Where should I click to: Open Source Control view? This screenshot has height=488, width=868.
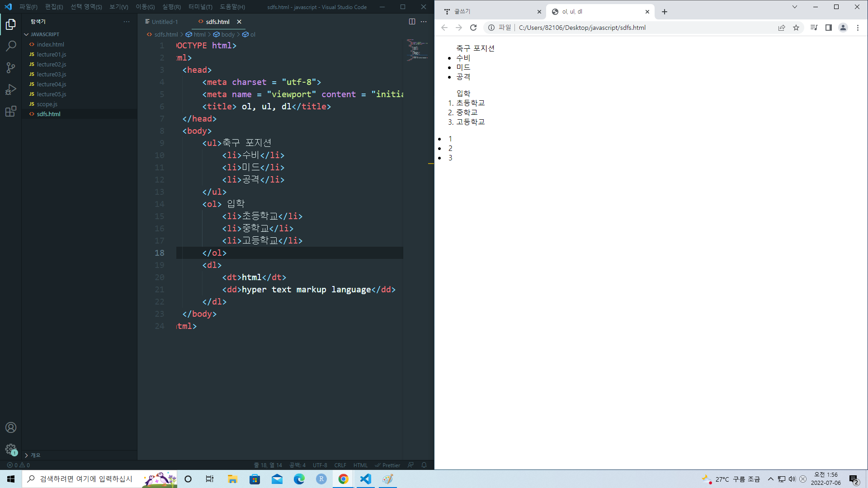pyautogui.click(x=11, y=68)
